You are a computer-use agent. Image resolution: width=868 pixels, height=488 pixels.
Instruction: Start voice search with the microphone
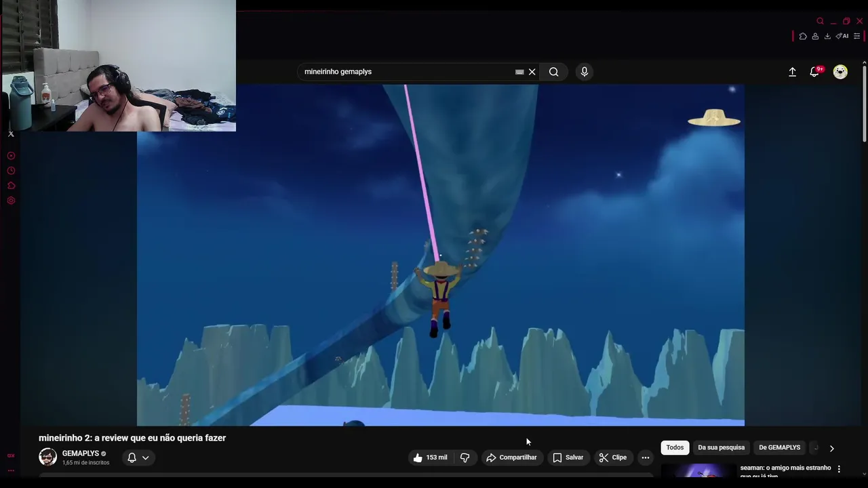click(585, 72)
